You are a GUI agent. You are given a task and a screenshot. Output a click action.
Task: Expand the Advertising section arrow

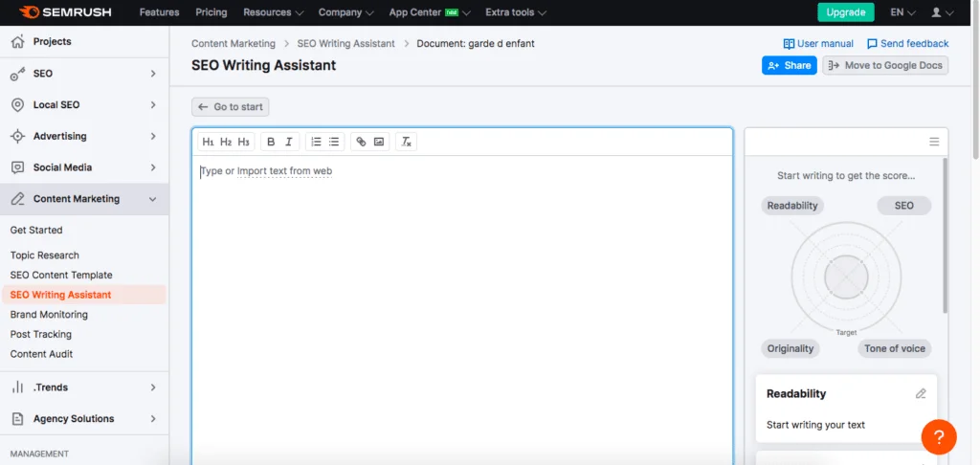(153, 136)
